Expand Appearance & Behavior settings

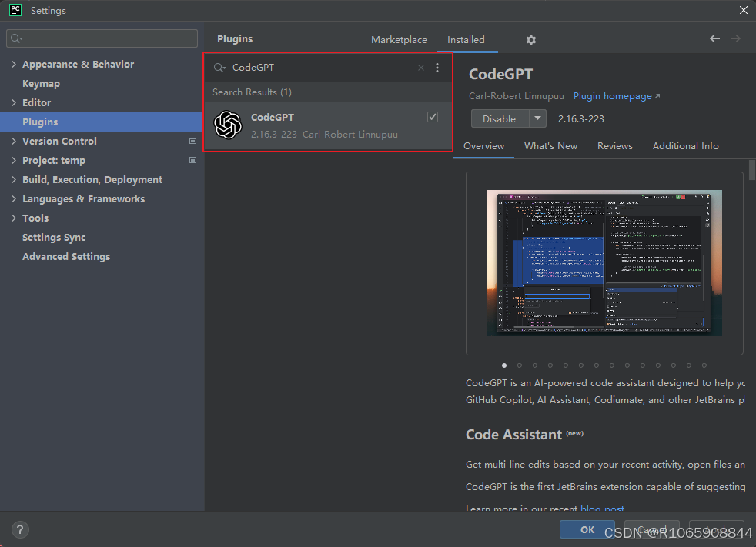(x=14, y=64)
